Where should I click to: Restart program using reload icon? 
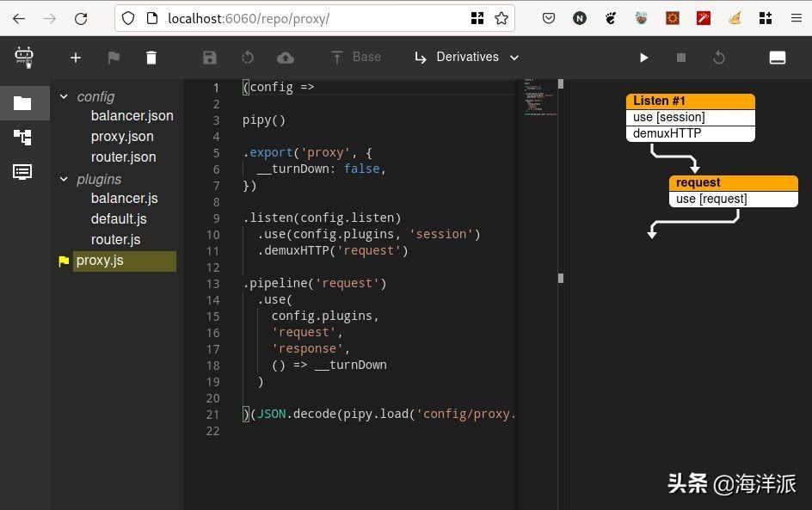click(x=719, y=58)
